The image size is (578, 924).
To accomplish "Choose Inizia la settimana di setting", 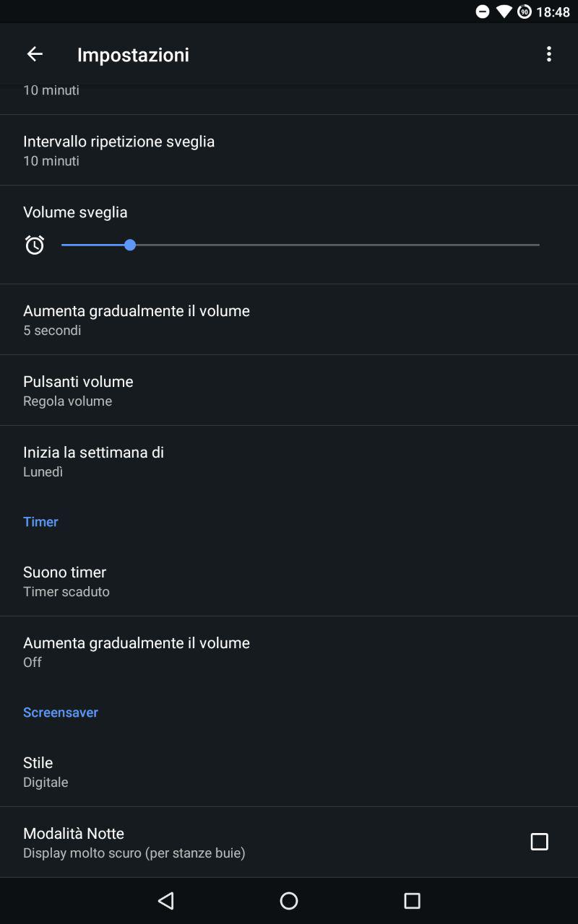I will (x=289, y=461).
